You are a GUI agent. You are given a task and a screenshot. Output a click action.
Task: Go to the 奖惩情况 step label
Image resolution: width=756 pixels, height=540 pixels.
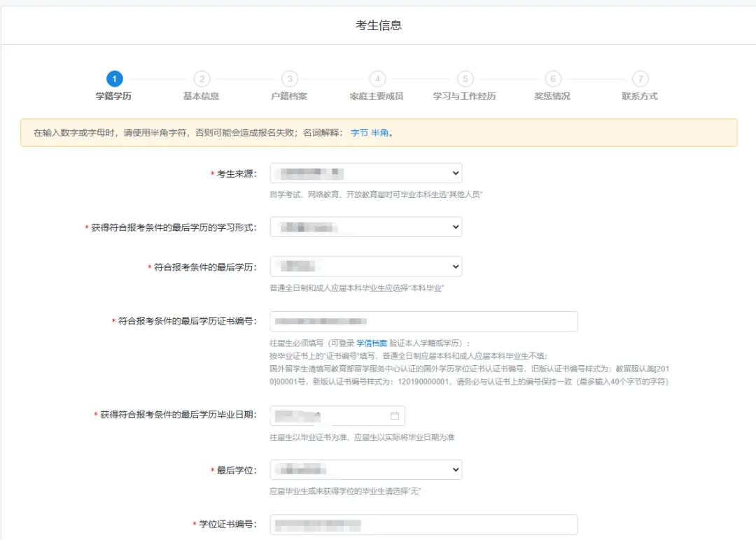(552, 97)
